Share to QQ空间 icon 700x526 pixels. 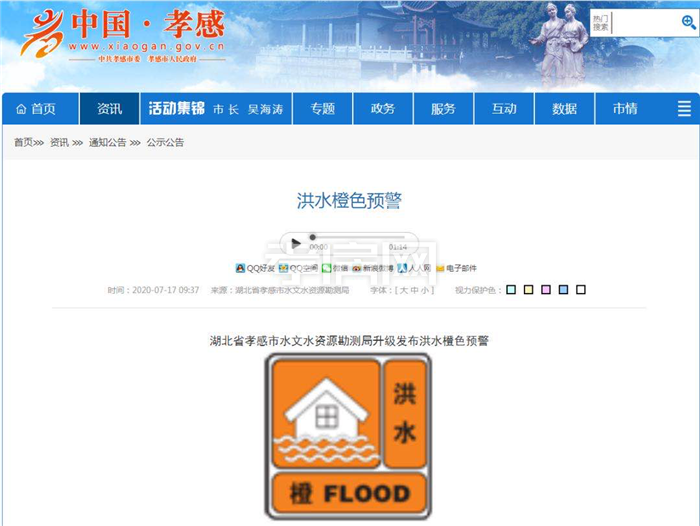coord(283,268)
